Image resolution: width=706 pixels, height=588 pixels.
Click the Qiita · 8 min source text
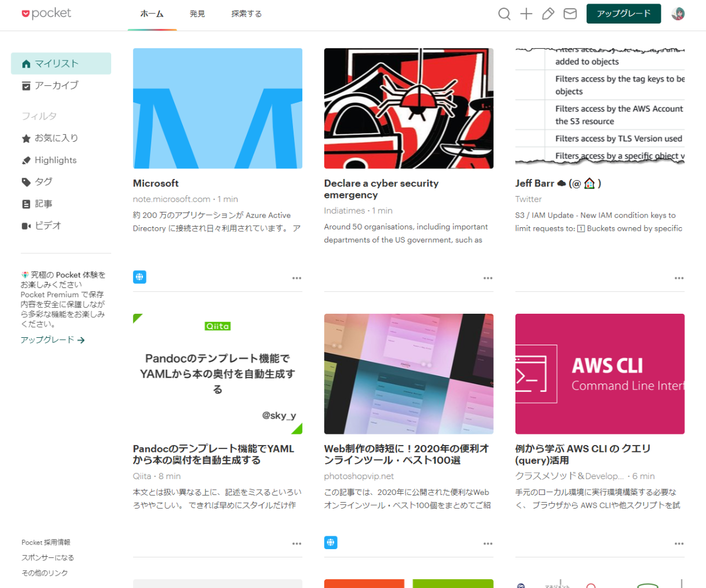156,476
